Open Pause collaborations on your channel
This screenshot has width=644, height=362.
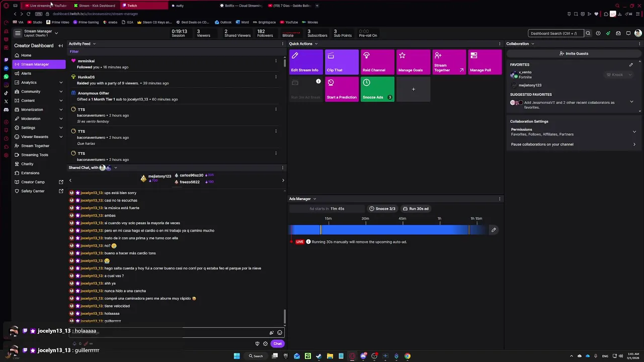pyautogui.click(x=573, y=144)
